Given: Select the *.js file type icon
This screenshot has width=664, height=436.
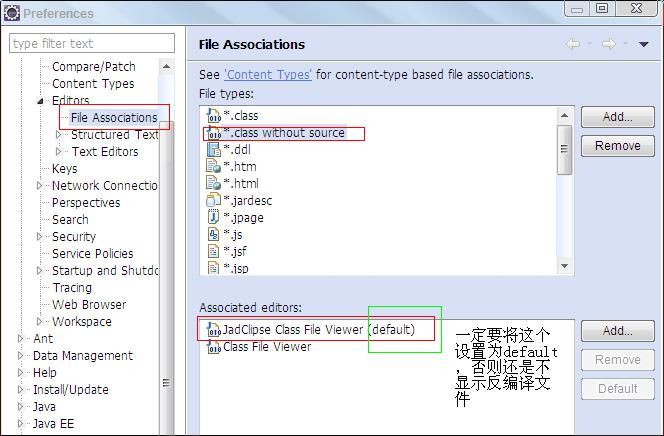Looking at the screenshot, I should tap(214, 234).
